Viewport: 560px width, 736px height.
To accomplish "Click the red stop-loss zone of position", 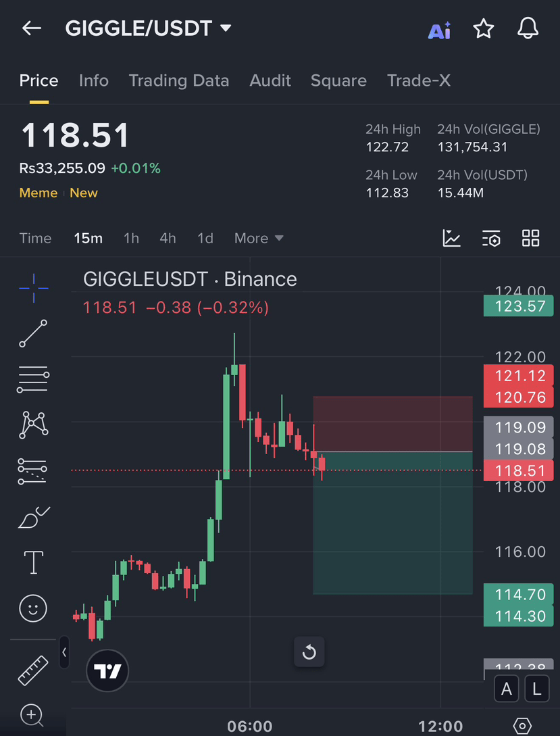I will 392,424.
